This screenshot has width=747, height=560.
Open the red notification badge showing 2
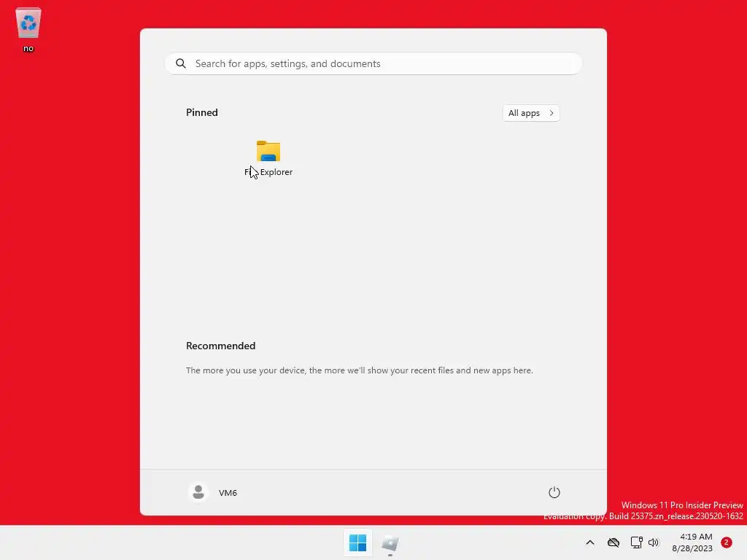point(727,542)
